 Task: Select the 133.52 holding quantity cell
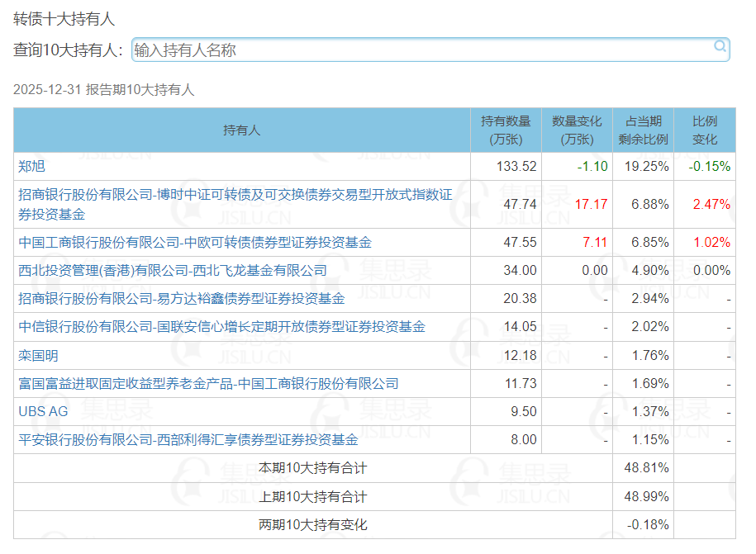coord(506,166)
